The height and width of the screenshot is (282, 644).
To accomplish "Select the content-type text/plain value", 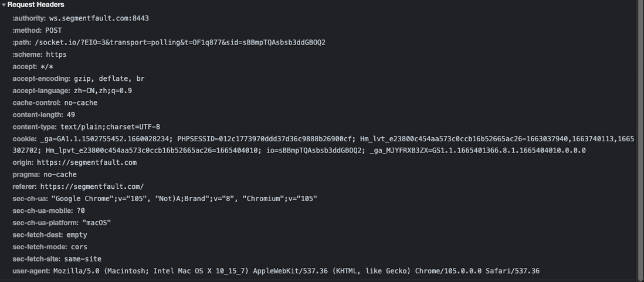I will pos(110,127).
